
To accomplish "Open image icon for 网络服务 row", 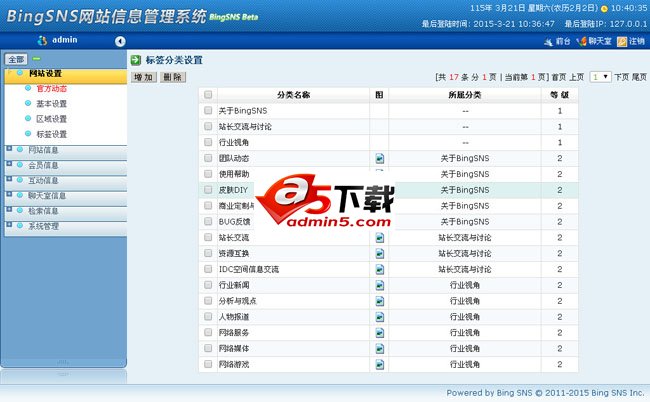I will point(380,333).
